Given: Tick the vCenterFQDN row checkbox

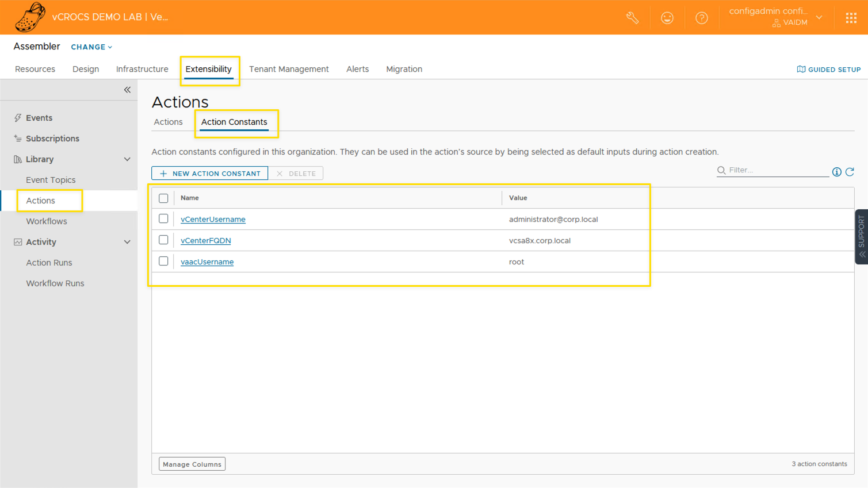Looking at the screenshot, I should (163, 240).
